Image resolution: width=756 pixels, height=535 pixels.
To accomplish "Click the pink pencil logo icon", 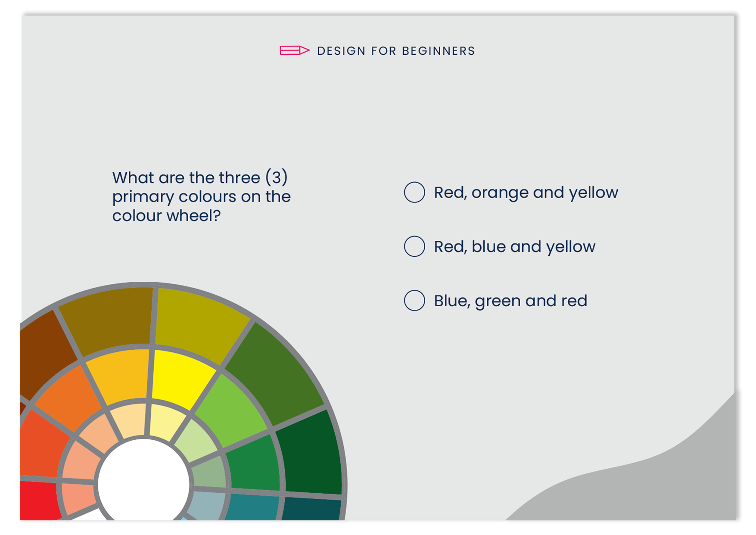I will (295, 50).
